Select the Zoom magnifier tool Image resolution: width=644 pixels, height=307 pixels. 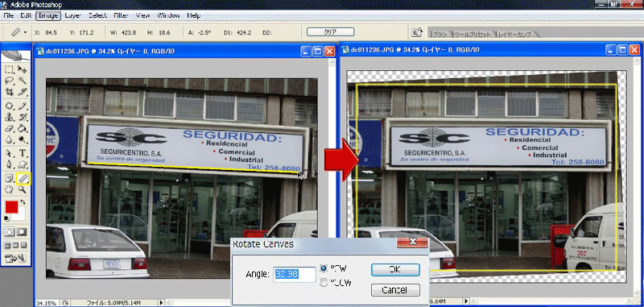click(x=23, y=189)
